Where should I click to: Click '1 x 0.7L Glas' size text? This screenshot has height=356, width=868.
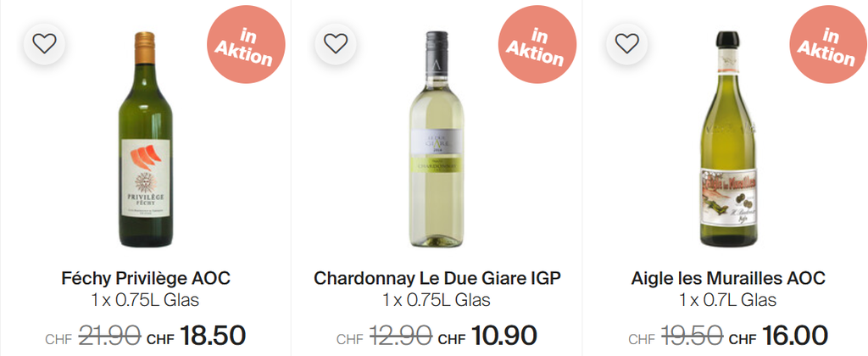pyautogui.click(x=728, y=301)
